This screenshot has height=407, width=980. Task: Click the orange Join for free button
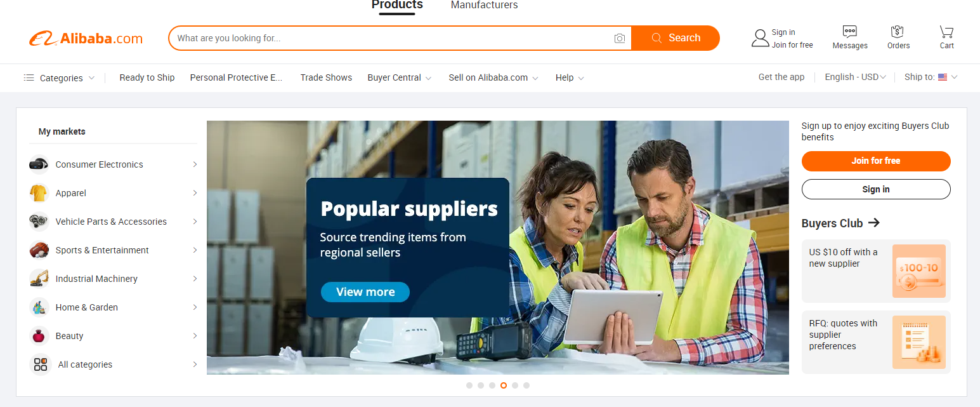pyautogui.click(x=876, y=161)
